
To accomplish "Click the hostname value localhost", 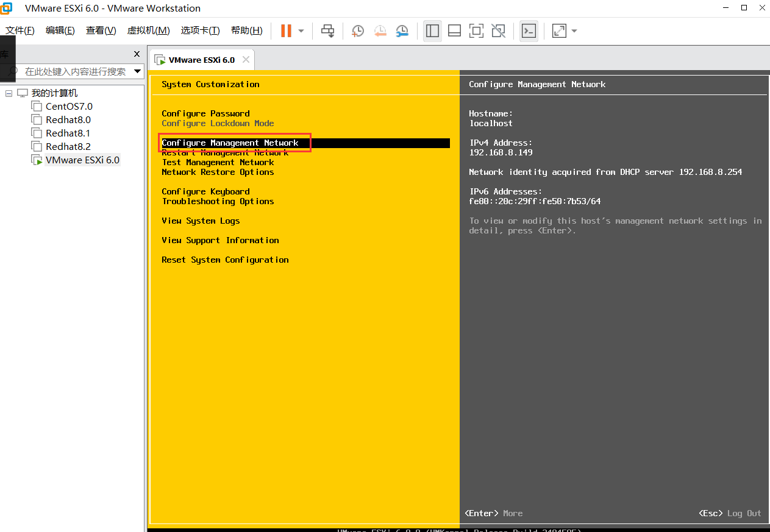I will pos(491,123).
